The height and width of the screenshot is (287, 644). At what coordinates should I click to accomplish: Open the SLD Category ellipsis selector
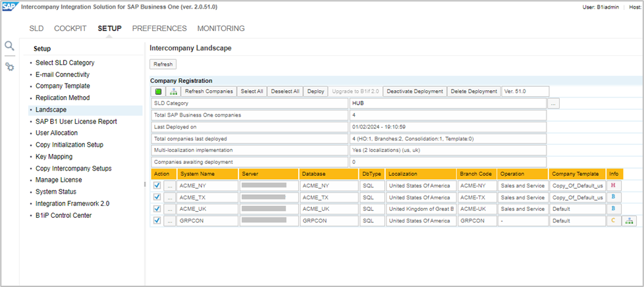coord(554,103)
